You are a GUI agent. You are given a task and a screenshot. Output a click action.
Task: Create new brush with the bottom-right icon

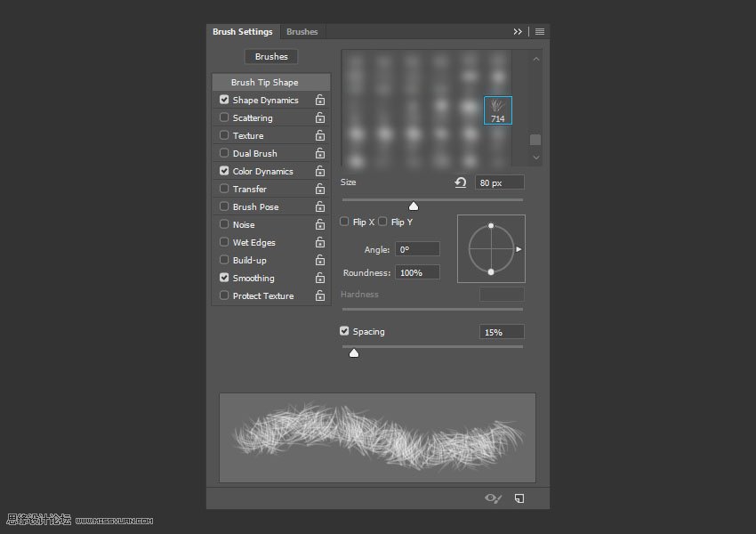point(519,498)
